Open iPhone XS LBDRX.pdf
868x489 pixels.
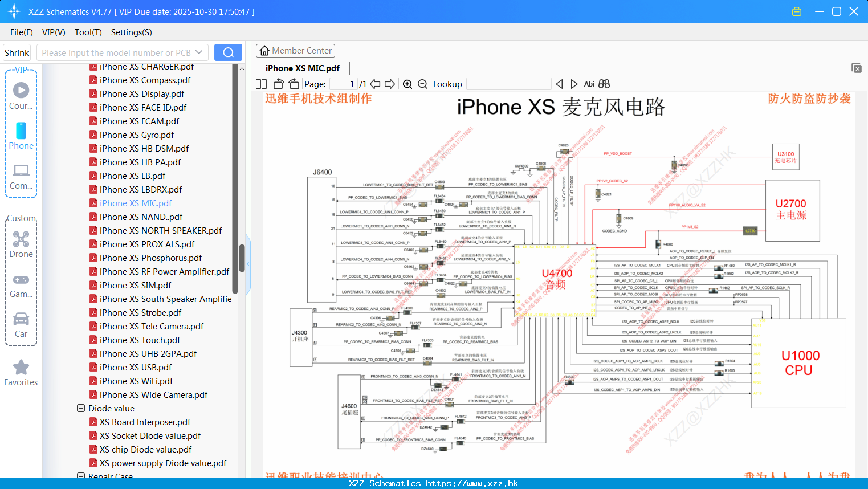click(141, 190)
